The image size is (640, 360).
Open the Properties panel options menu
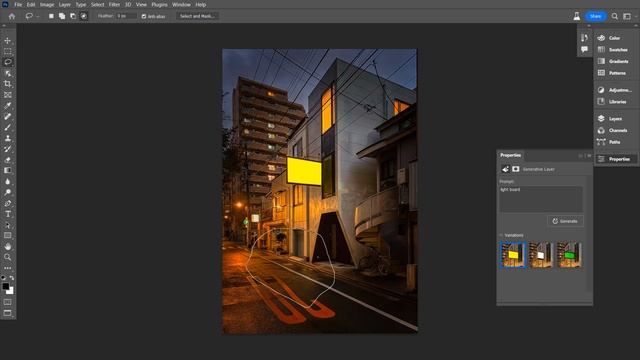[x=589, y=156]
